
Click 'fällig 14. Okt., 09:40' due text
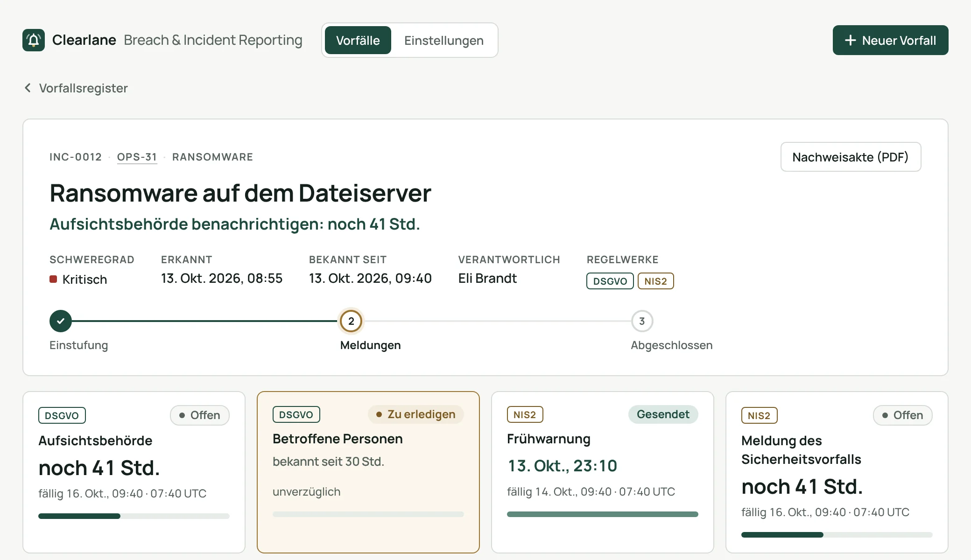[559, 491]
